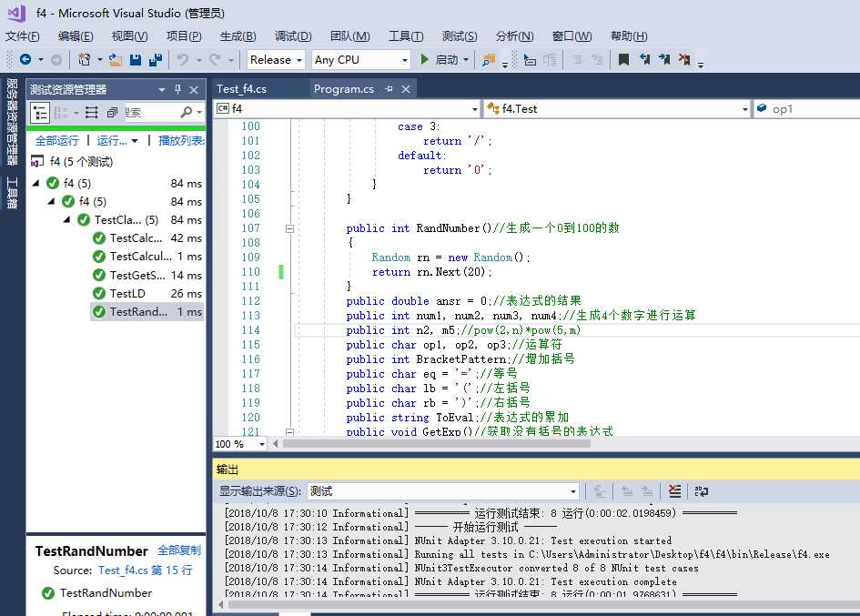This screenshot has height=616, width=860.
Task: Go to the previous bookmark icon
Action: coord(644,59)
